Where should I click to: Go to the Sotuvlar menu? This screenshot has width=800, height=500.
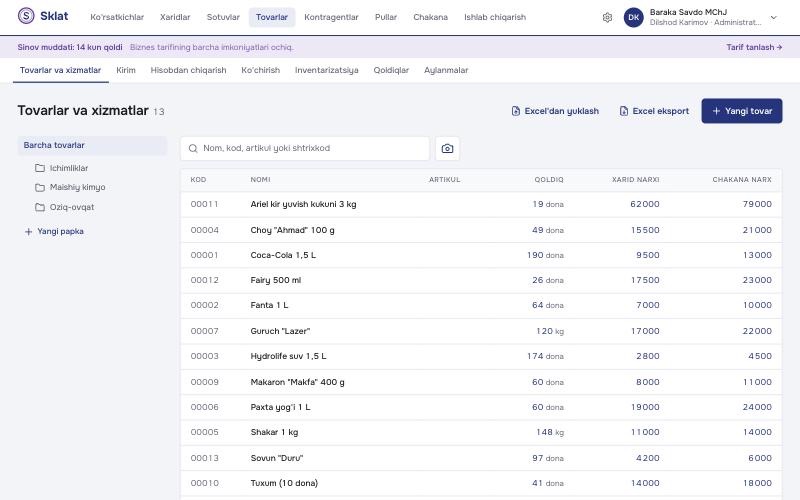223,17
